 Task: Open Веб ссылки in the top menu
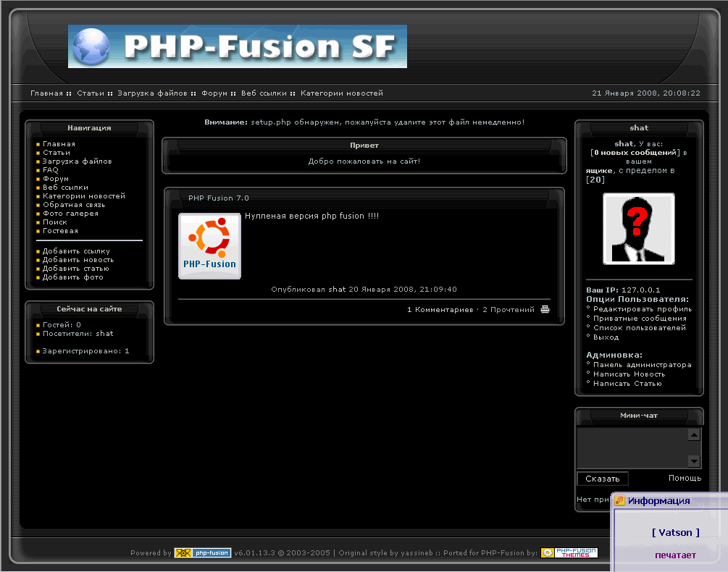click(264, 93)
